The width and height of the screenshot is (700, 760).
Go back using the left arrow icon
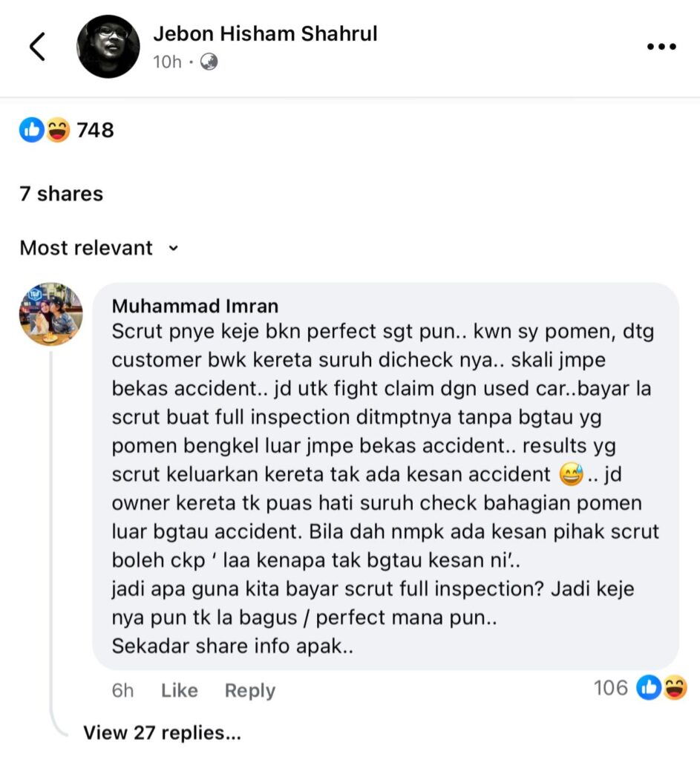37,47
